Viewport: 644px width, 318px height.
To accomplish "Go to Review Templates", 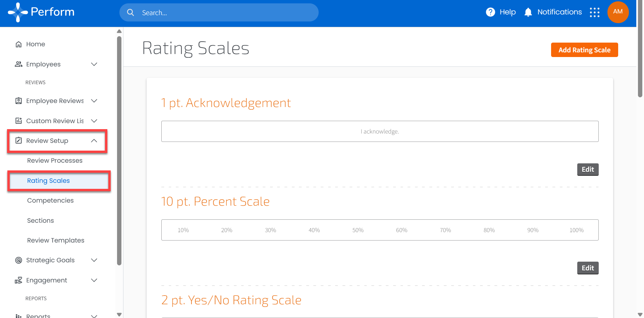I will [x=56, y=241].
